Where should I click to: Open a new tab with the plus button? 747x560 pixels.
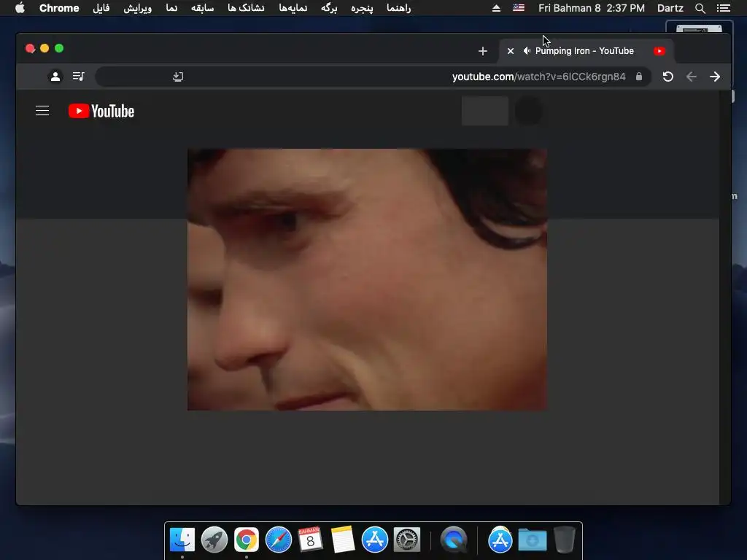pyautogui.click(x=483, y=51)
